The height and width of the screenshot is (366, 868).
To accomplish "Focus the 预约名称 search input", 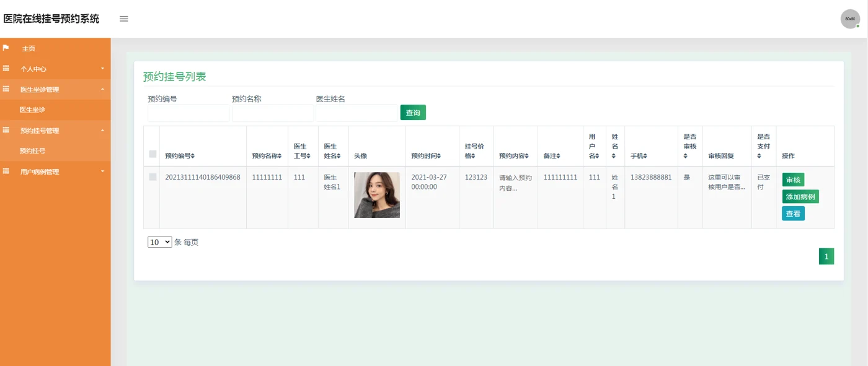I will tap(273, 113).
